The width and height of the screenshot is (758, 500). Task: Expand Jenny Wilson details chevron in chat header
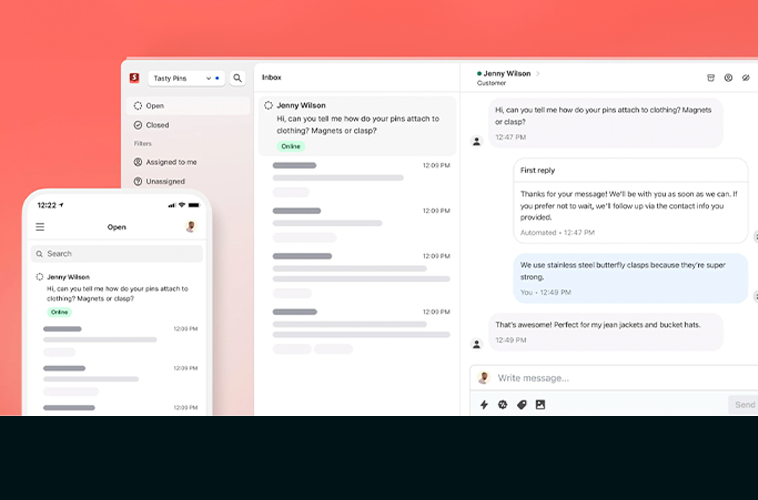tap(538, 73)
